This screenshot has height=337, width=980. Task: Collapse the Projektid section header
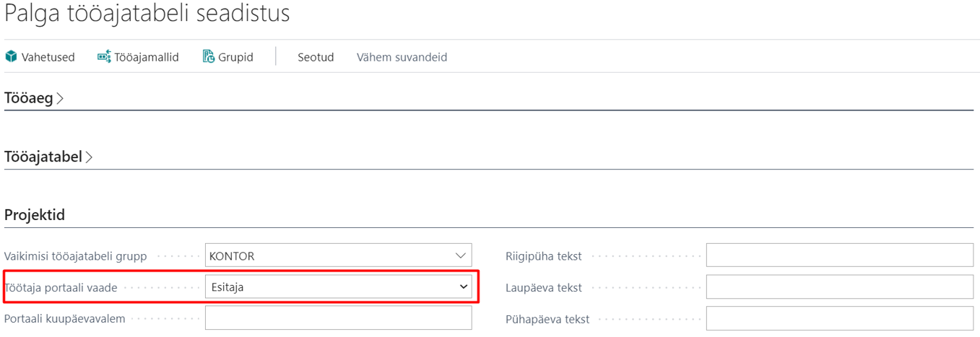(35, 215)
